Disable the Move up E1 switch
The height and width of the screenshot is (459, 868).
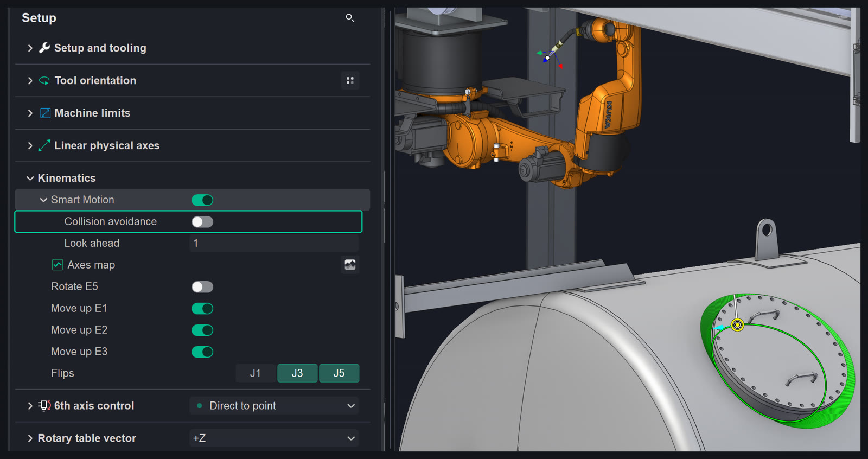(202, 309)
